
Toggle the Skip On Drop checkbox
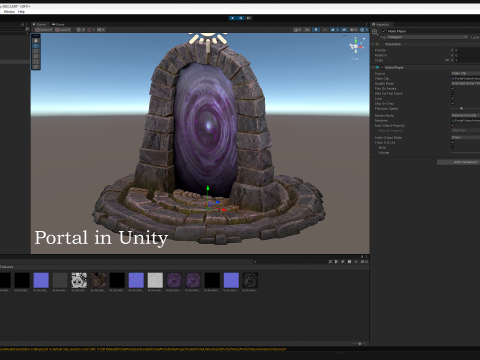pos(453,103)
